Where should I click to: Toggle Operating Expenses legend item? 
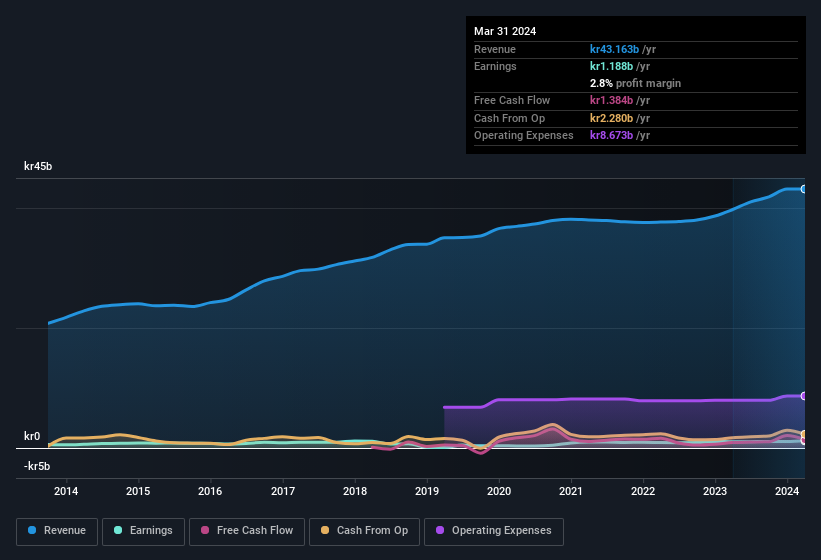pos(493,530)
